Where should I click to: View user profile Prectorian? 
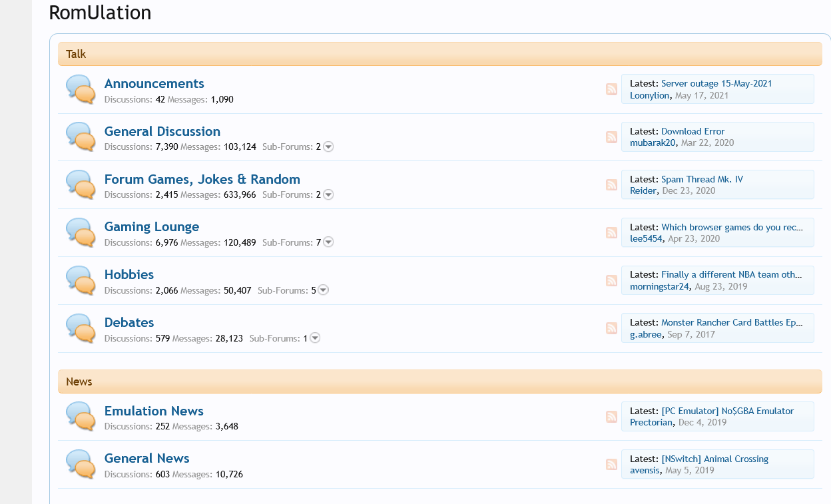651,422
